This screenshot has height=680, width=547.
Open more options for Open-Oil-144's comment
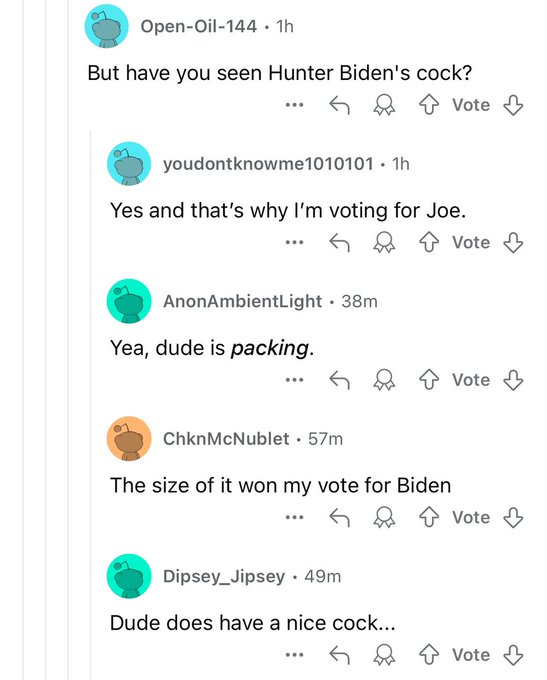[295, 105]
